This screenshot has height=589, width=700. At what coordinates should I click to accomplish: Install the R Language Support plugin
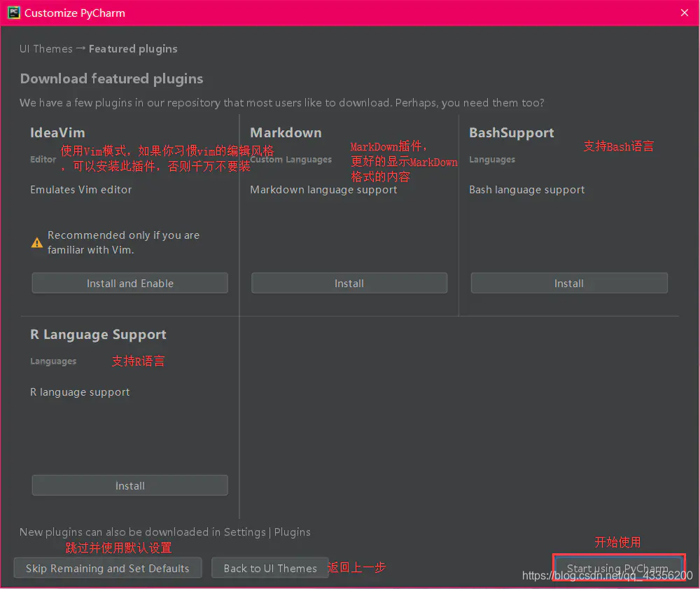[130, 485]
